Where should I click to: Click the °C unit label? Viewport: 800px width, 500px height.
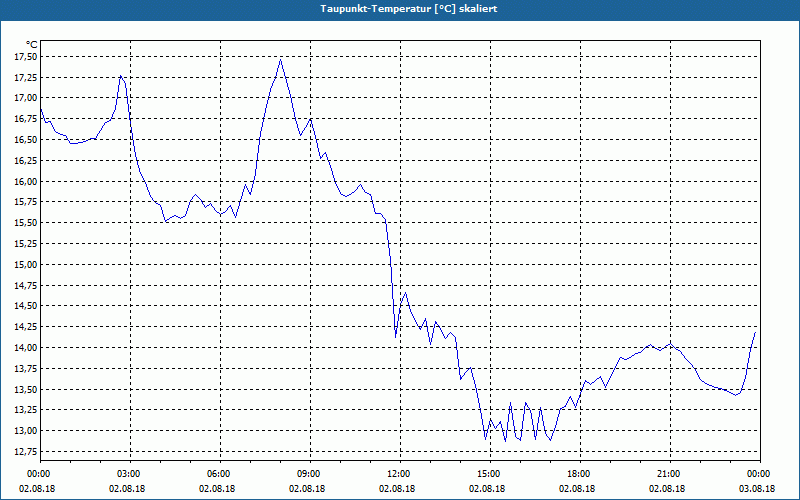coord(32,45)
